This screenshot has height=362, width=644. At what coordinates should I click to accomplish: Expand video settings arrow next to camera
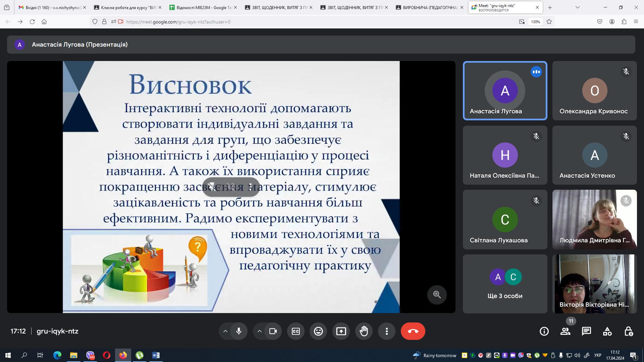(x=260, y=331)
